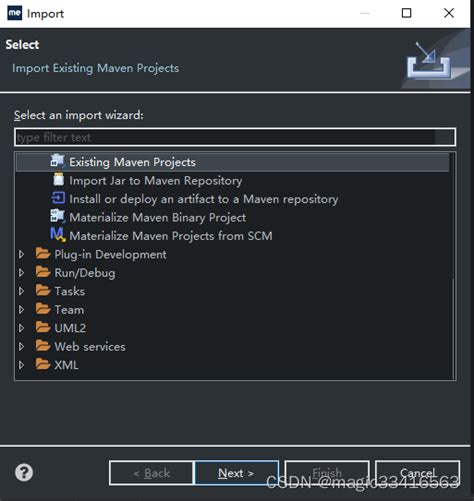Screen dimensions: 474x501
Task: Click the XML folder icon
Action: [x=43, y=364]
